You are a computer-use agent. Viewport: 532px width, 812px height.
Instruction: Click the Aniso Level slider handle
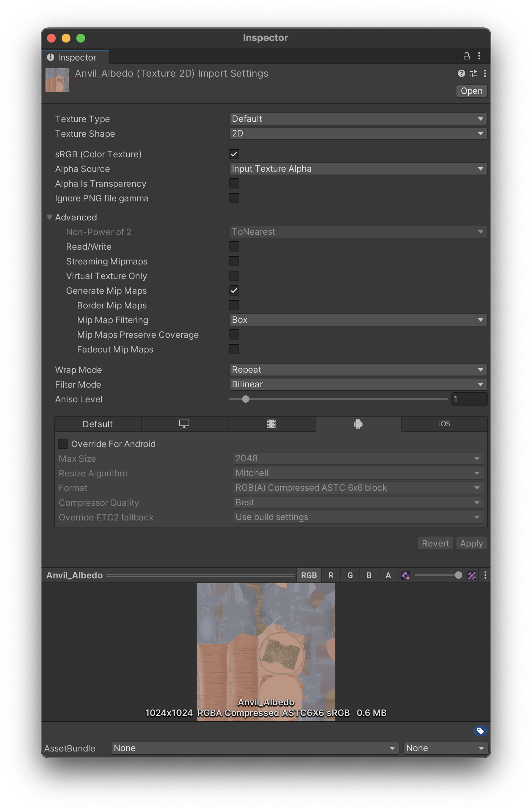[x=246, y=399]
